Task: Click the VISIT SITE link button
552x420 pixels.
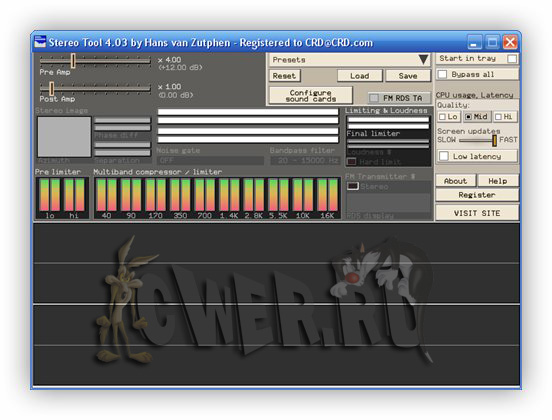Action: click(x=477, y=213)
